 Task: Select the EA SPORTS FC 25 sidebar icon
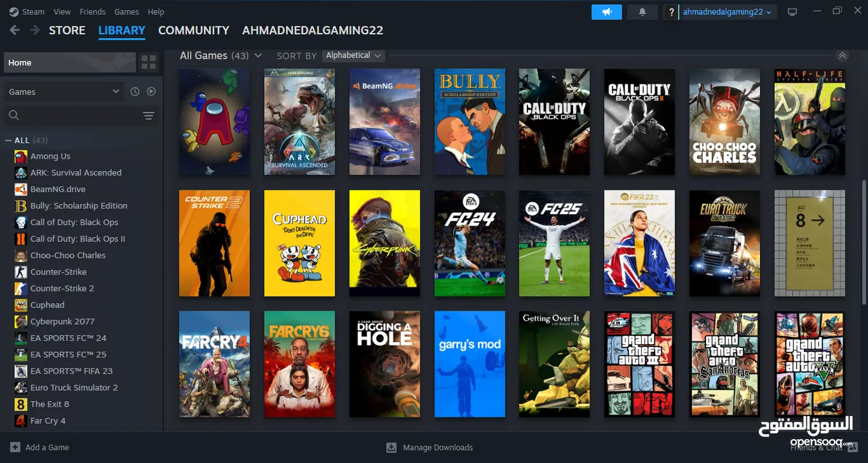point(21,354)
